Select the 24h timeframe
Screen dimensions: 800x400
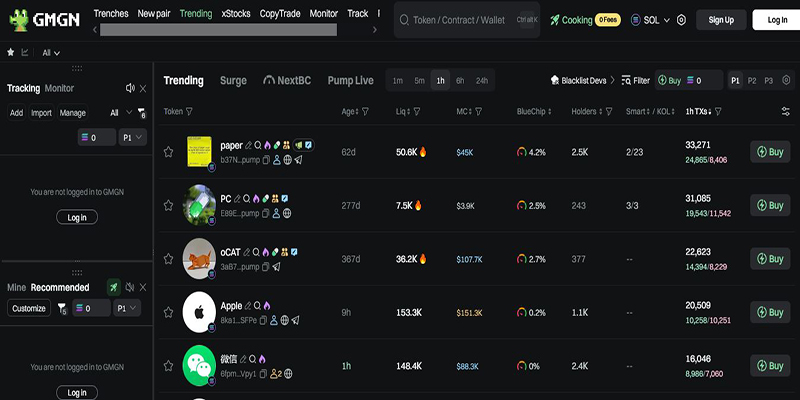click(x=482, y=81)
